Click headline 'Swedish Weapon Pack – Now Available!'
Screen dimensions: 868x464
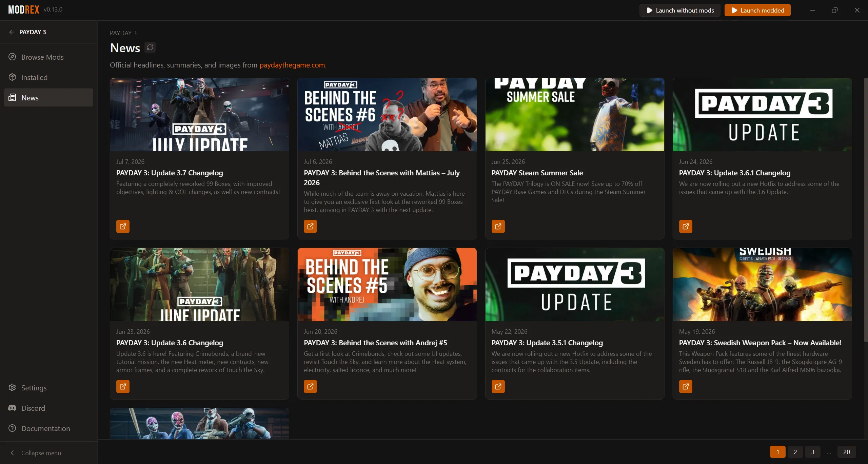click(760, 343)
